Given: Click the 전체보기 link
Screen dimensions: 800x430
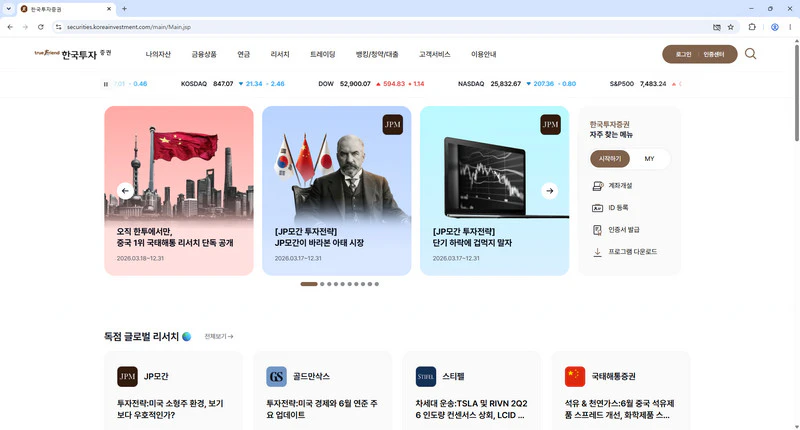Looking at the screenshot, I should click(219, 337).
